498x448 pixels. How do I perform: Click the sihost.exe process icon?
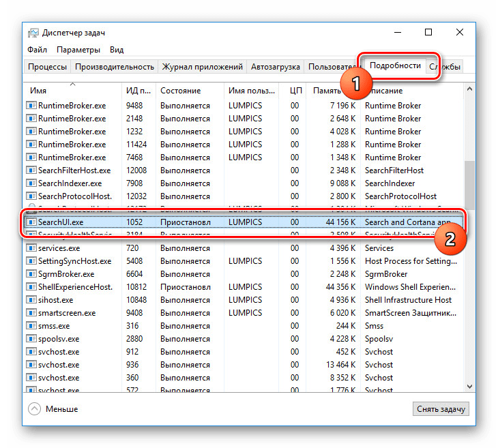[31, 300]
